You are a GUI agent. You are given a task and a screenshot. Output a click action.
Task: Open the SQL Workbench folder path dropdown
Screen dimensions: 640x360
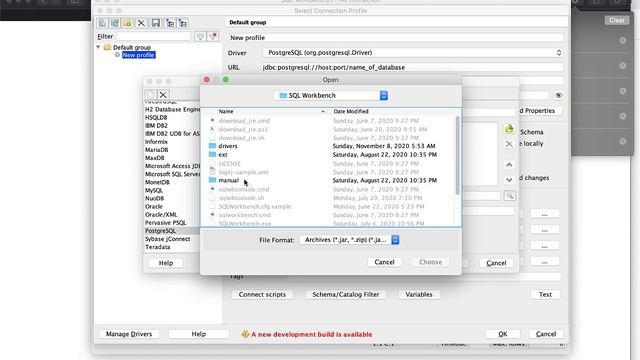331,96
